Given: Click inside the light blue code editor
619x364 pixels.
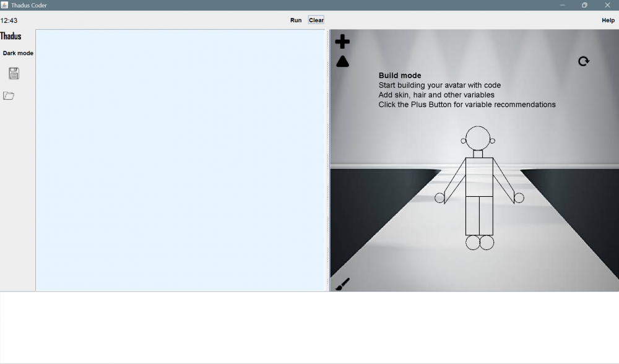Looking at the screenshot, I should pos(180,160).
